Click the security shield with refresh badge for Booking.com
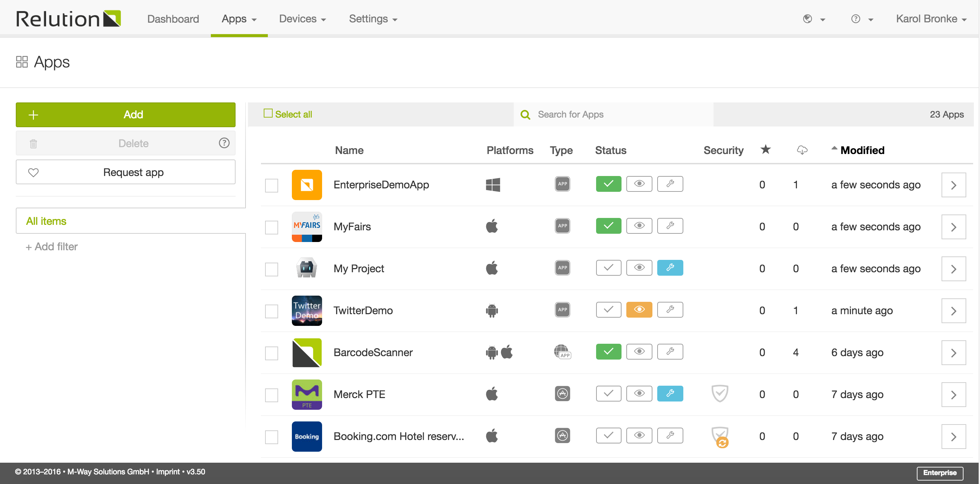Viewport: 980px width, 484px height. pyautogui.click(x=720, y=437)
